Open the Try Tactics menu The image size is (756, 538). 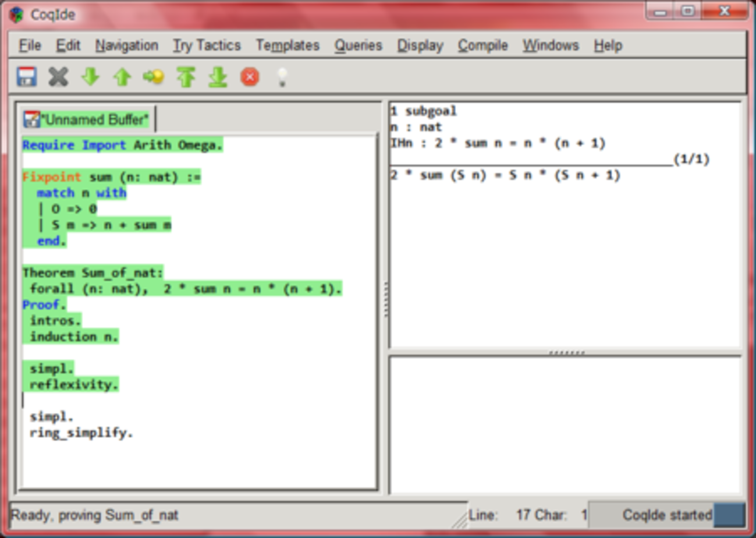pyautogui.click(x=207, y=45)
